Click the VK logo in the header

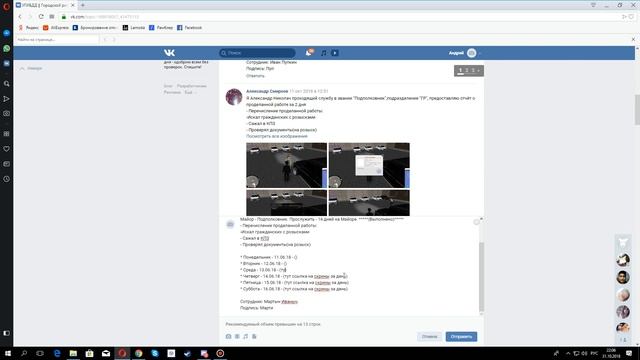point(169,53)
